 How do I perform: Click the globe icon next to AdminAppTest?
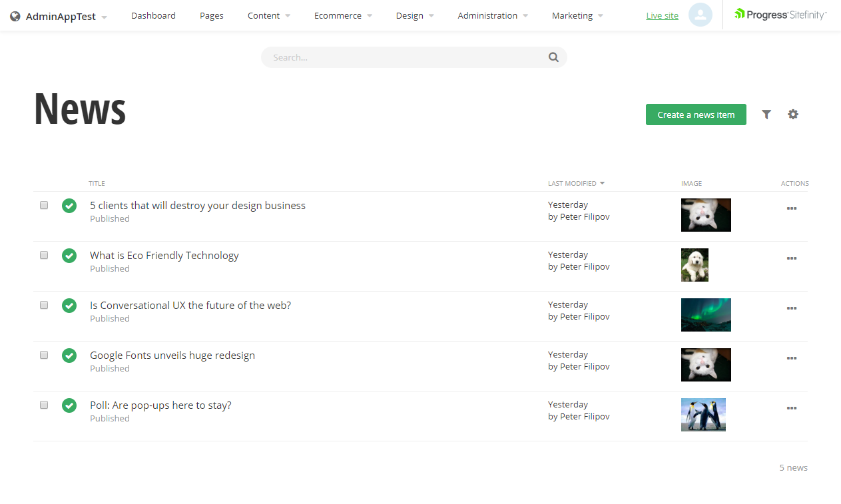15,17
